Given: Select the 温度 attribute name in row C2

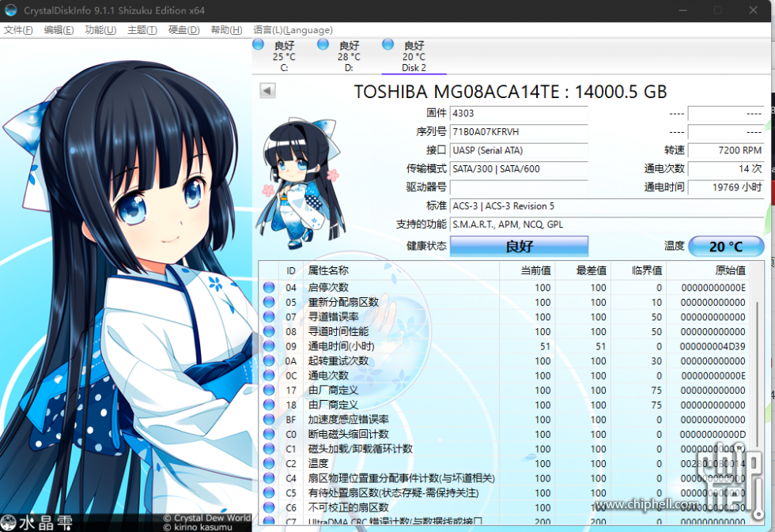Looking at the screenshot, I should 318,463.
